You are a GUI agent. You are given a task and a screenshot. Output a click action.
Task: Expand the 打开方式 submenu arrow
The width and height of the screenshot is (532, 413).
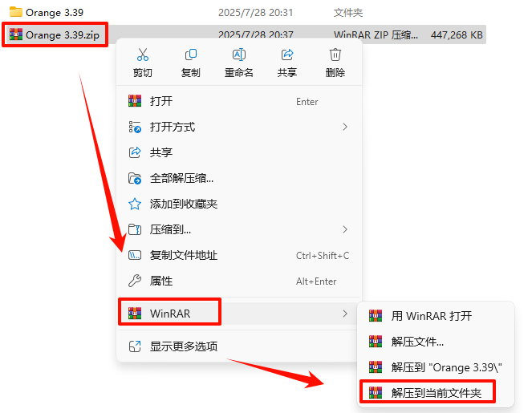point(345,127)
